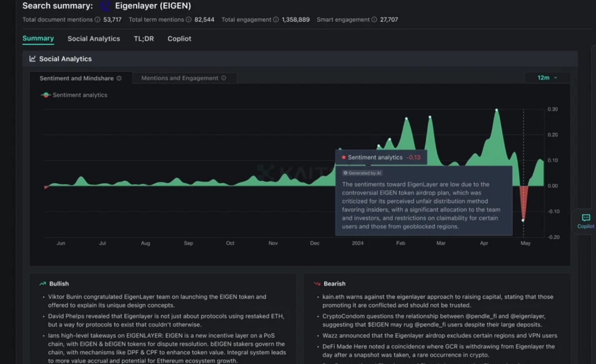Screen dimensions: 596x364
Task: Click the peak data point in April
Action: coord(497,110)
